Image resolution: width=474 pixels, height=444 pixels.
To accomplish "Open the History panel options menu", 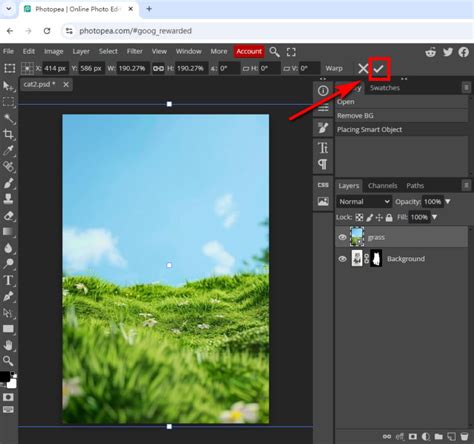I will click(466, 88).
